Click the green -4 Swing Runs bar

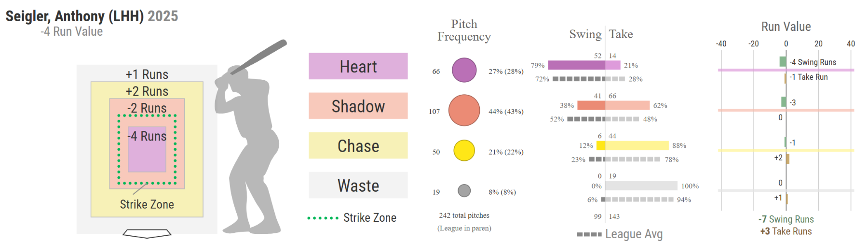pyautogui.click(x=783, y=62)
